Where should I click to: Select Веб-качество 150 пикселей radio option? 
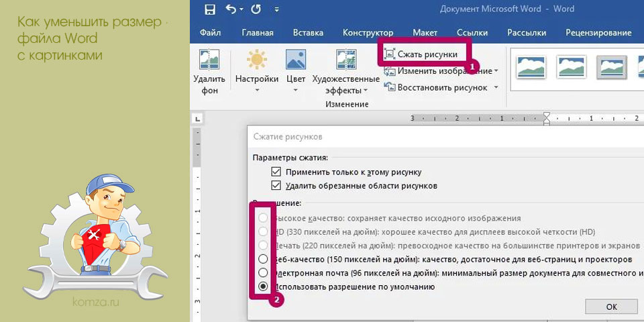click(263, 259)
